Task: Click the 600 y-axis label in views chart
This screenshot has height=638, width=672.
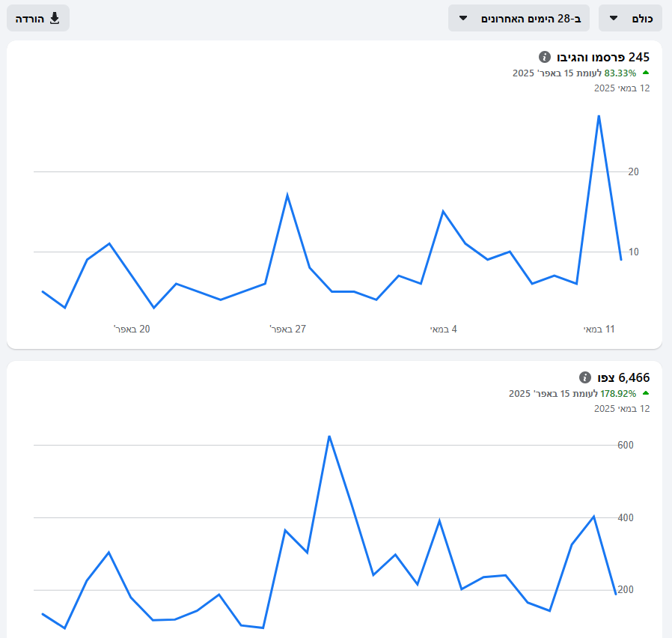Action: (626, 445)
